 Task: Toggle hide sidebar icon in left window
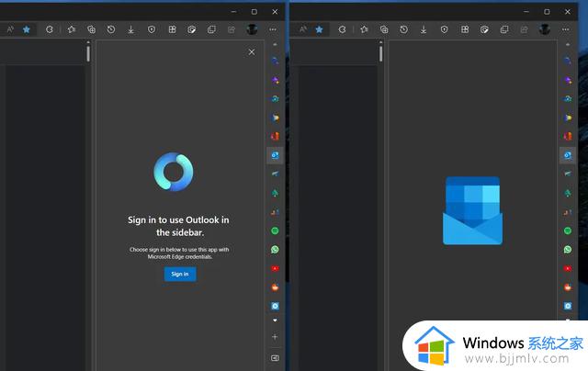275,358
